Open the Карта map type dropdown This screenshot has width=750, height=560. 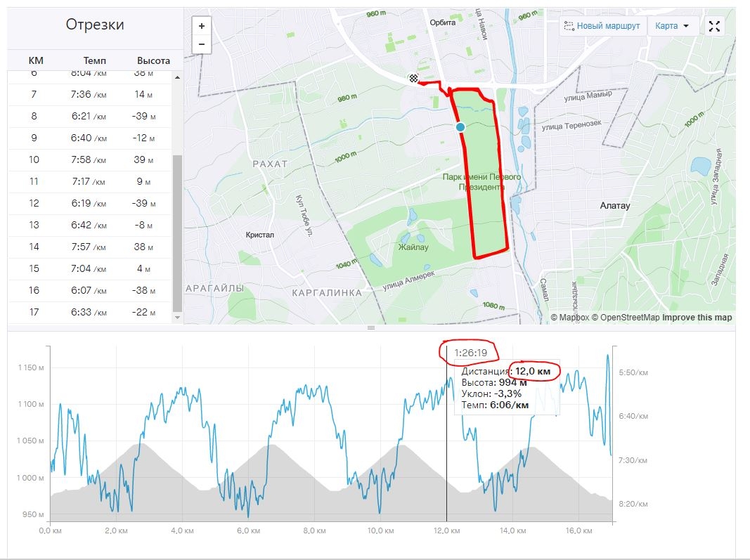(672, 27)
